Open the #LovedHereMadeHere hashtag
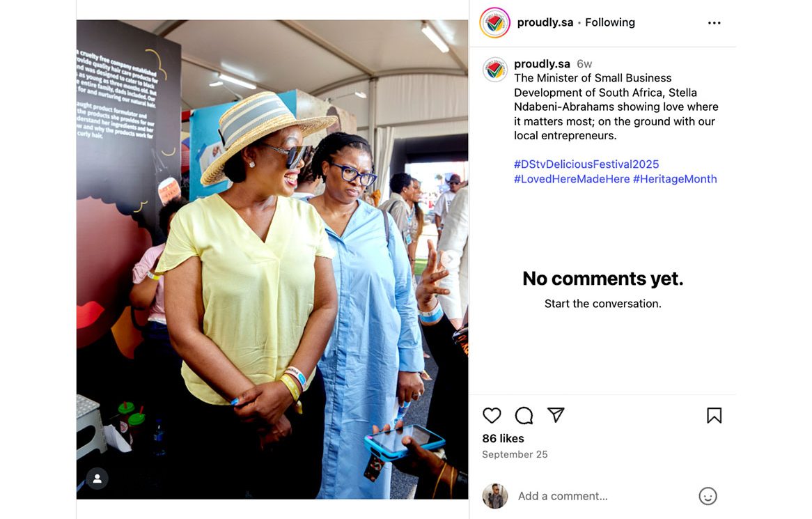 (572, 179)
